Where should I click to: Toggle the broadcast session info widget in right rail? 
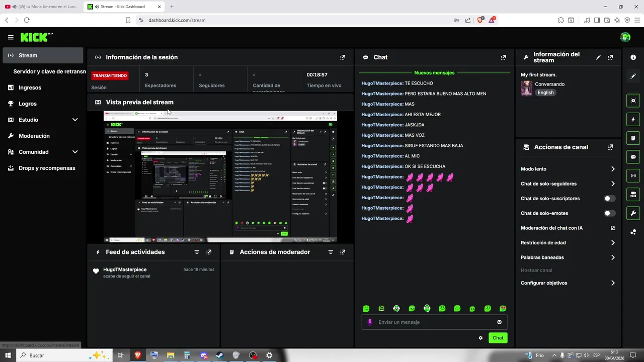[x=633, y=175]
